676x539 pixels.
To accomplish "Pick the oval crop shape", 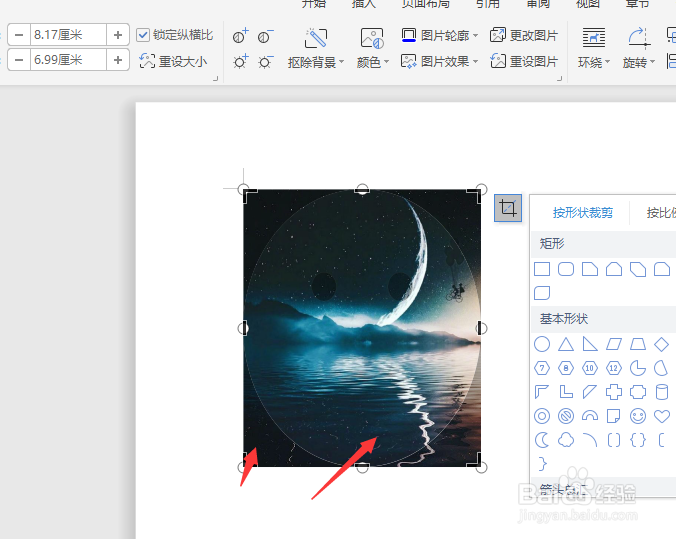I will coord(542,344).
